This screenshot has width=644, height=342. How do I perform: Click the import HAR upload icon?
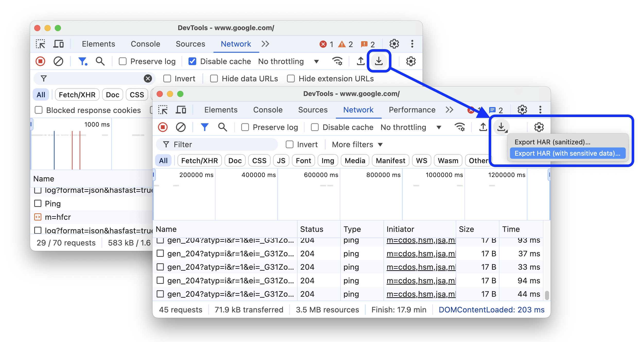pyautogui.click(x=483, y=127)
